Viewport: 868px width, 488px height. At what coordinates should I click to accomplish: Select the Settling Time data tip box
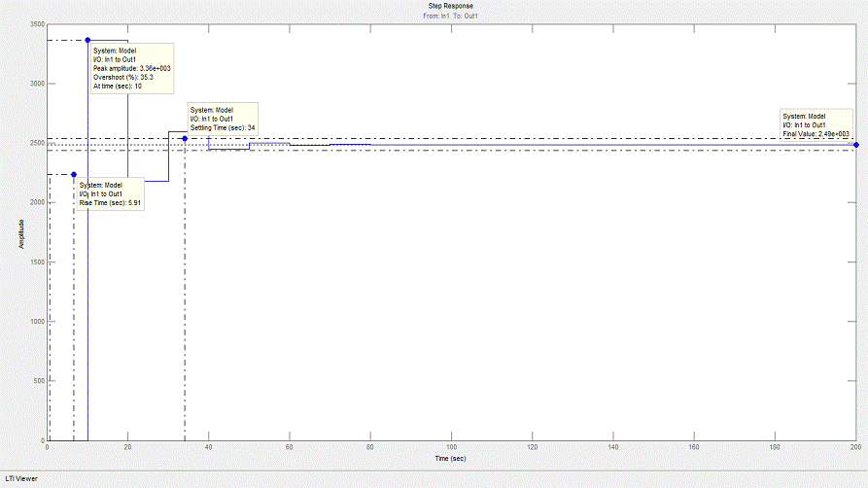(225, 120)
